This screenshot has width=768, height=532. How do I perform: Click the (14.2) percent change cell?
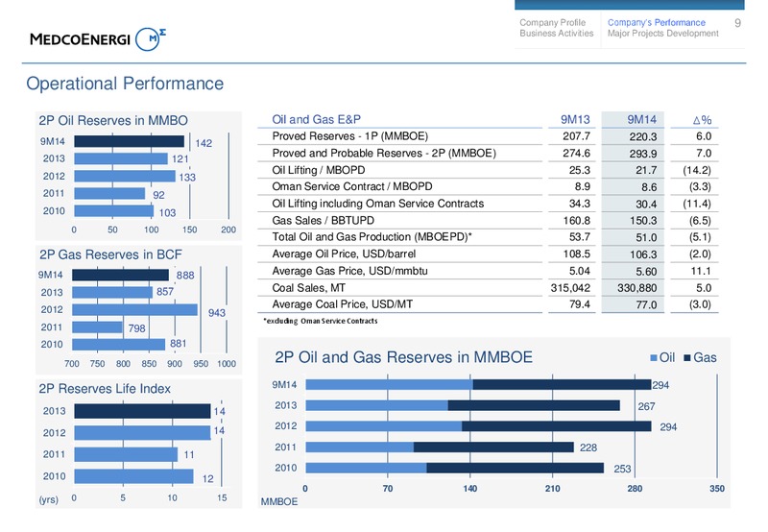pyautogui.click(x=697, y=171)
